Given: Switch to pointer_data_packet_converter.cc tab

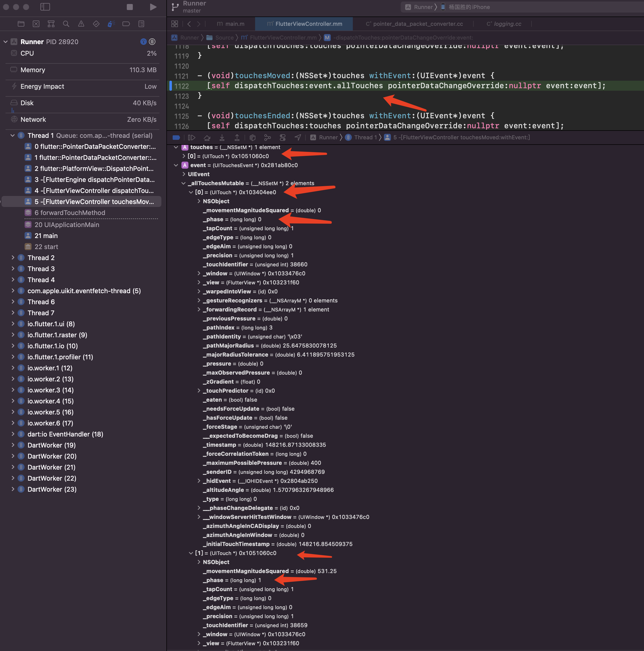Looking at the screenshot, I should click(x=414, y=24).
